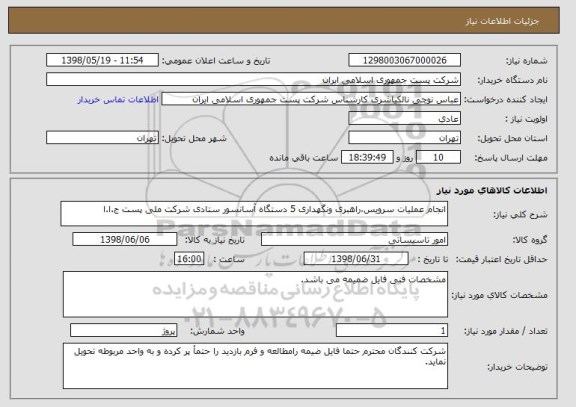Open the اطلاعات تماس خریدار link
Screen dimensions: 576x407
(x=118, y=100)
